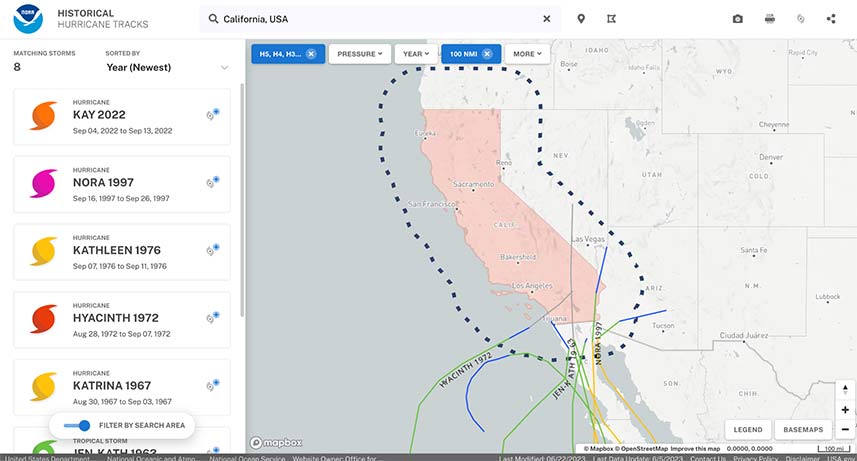Click the search magnifier icon

213,19
